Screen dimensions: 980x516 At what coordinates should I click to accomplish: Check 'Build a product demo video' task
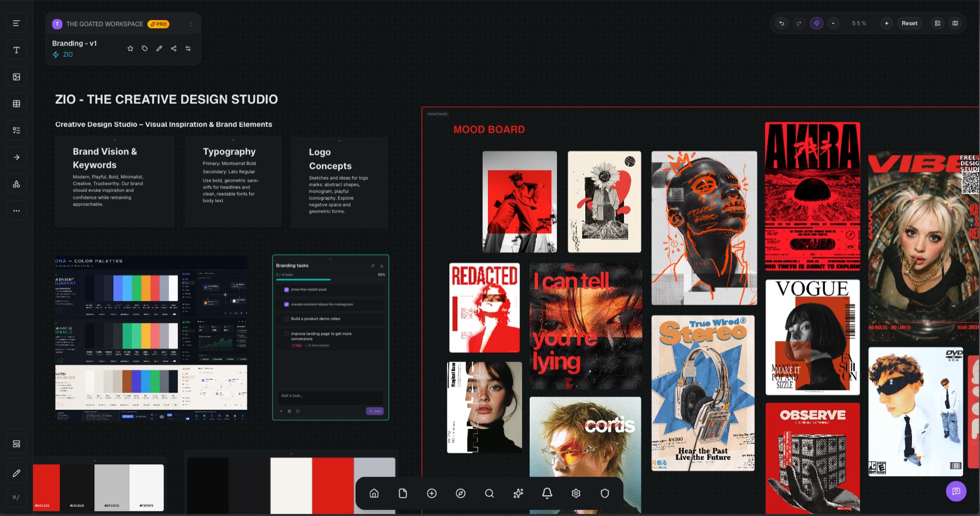pos(286,319)
